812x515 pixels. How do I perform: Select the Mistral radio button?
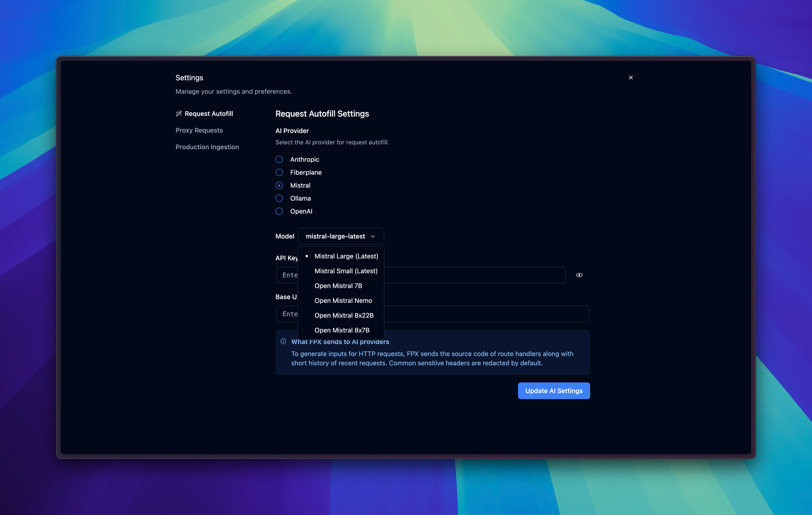pos(279,185)
